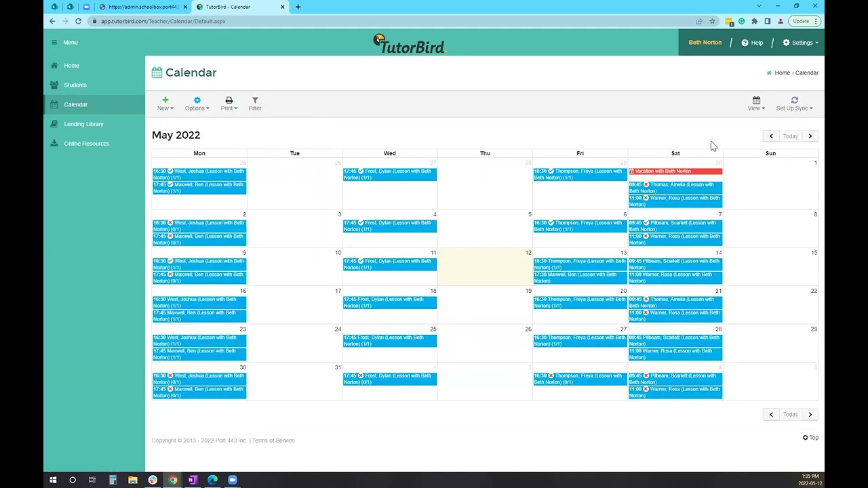Open Online Resources in the sidebar
The image size is (868, 488).
point(86,144)
